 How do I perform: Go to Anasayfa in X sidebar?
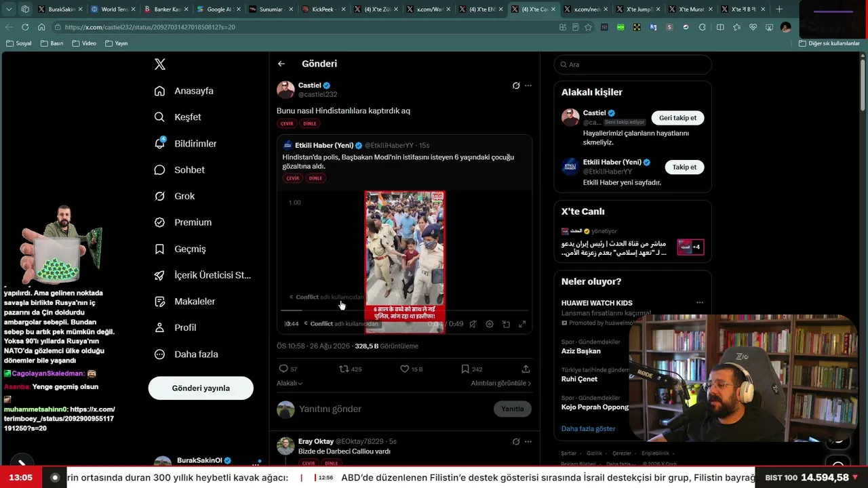184,91
